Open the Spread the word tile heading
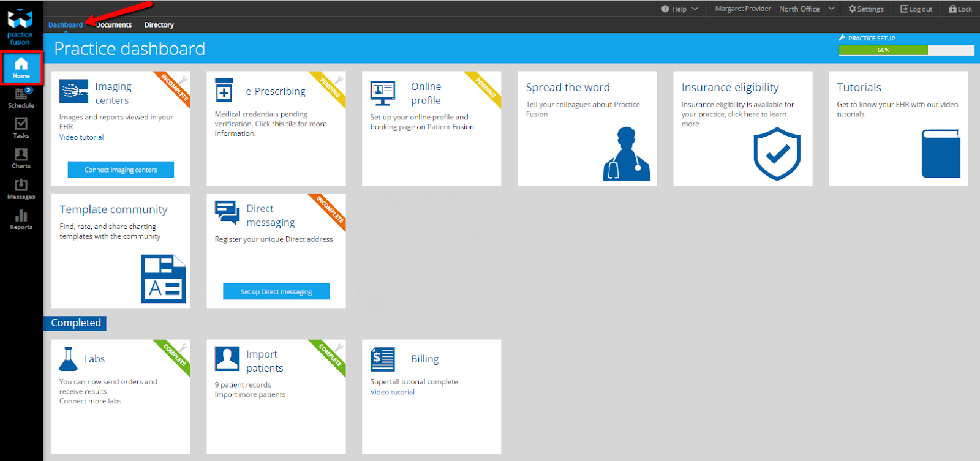Image resolution: width=980 pixels, height=461 pixels. pyautogui.click(x=568, y=88)
